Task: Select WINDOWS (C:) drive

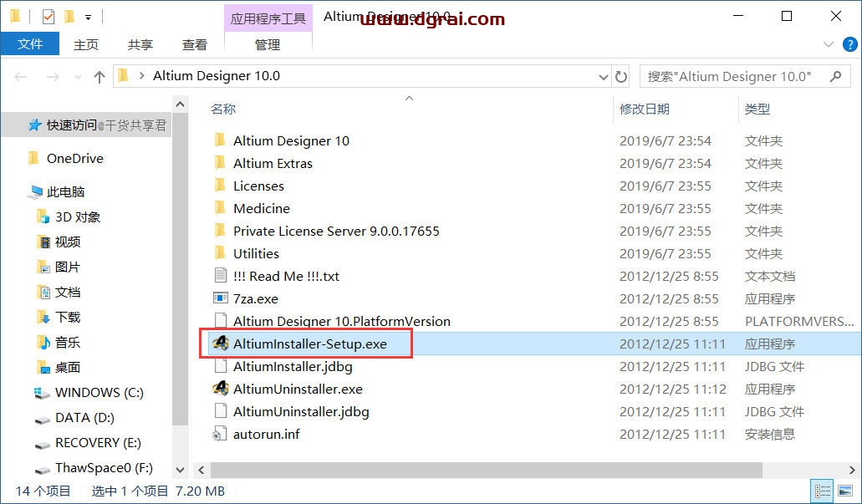Action: pos(99,393)
